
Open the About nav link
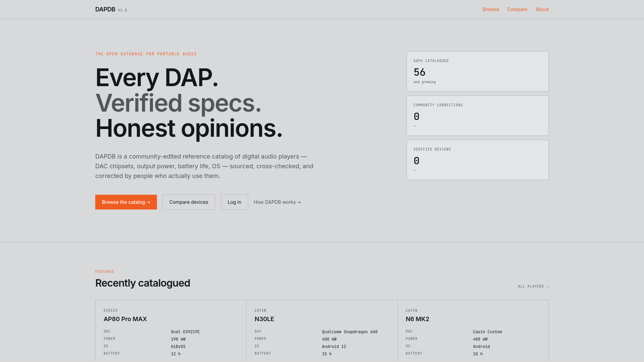click(x=542, y=9)
